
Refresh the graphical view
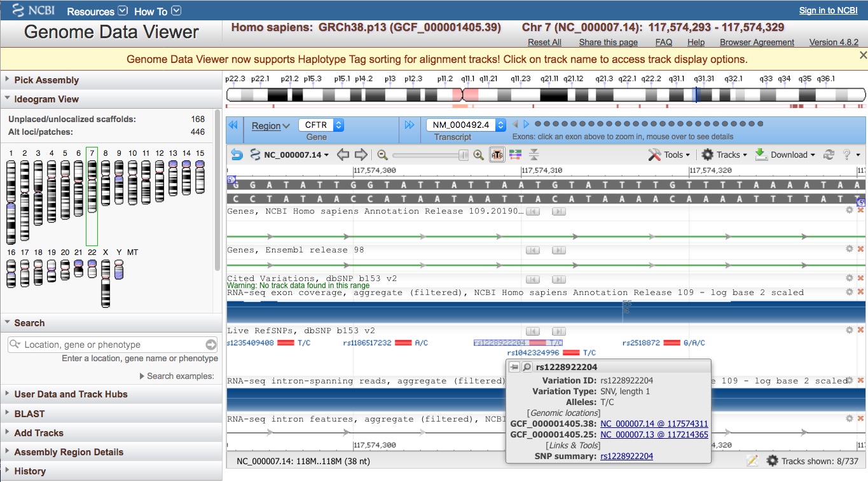coord(829,155)
